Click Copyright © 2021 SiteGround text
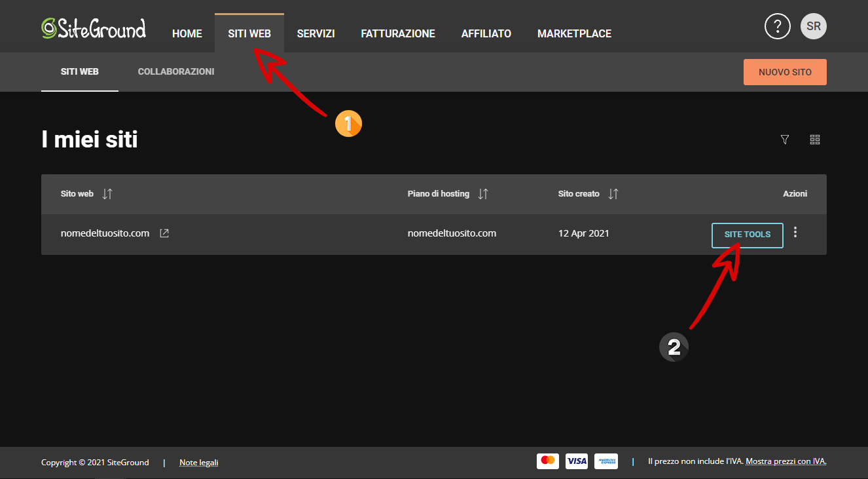 coord(95,463)
